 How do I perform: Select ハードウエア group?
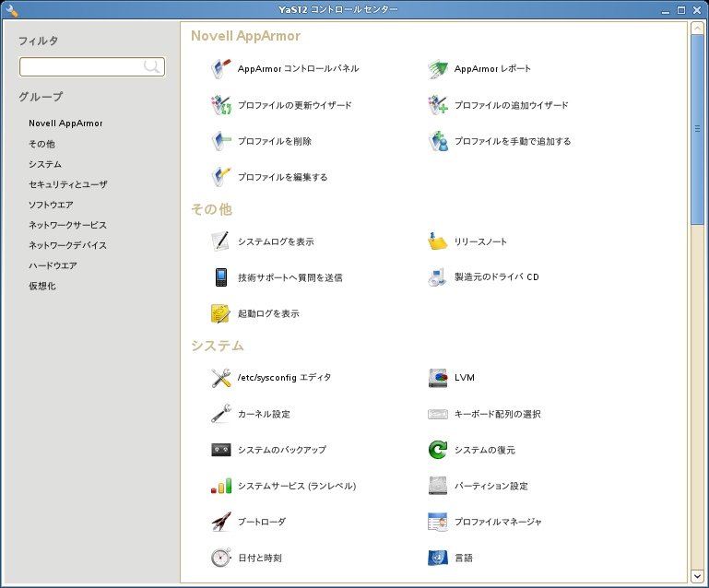click(x=53, y=265)
